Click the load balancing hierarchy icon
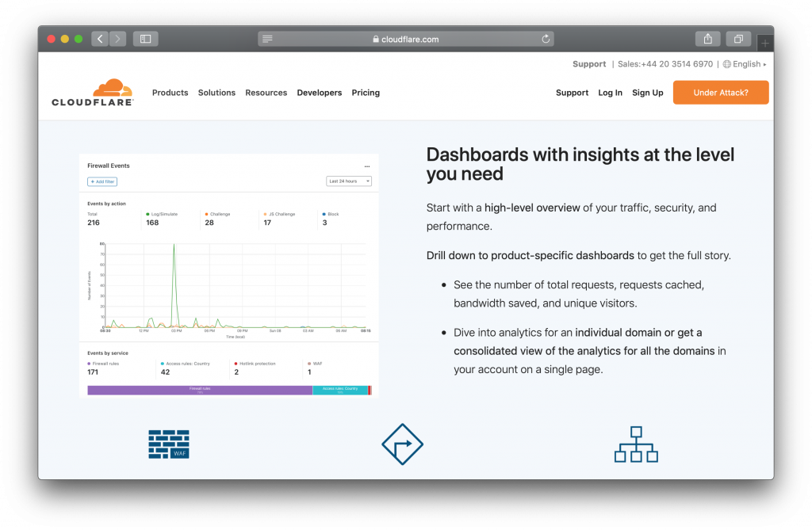812x530 pixels. [636, 444]
